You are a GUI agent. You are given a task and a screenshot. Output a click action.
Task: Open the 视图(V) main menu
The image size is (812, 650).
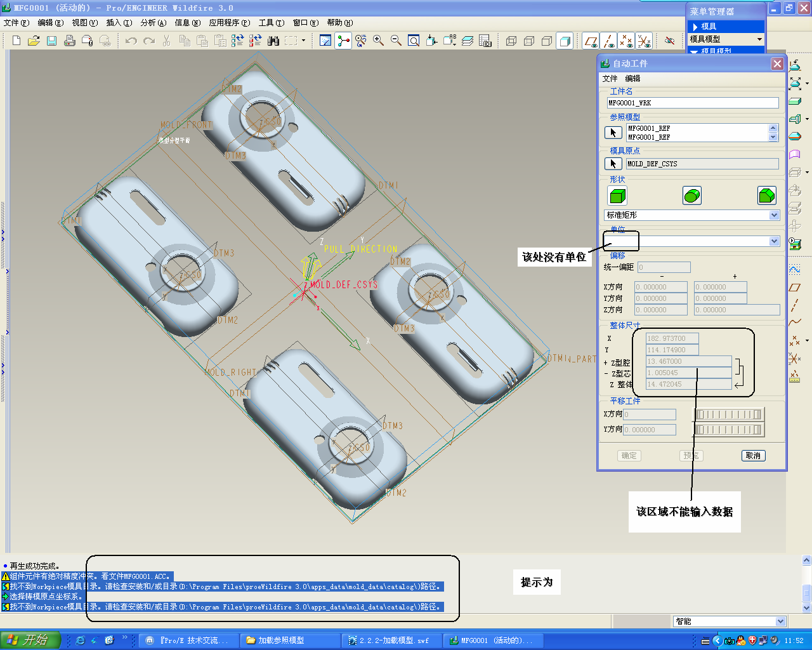click(85, 23)
